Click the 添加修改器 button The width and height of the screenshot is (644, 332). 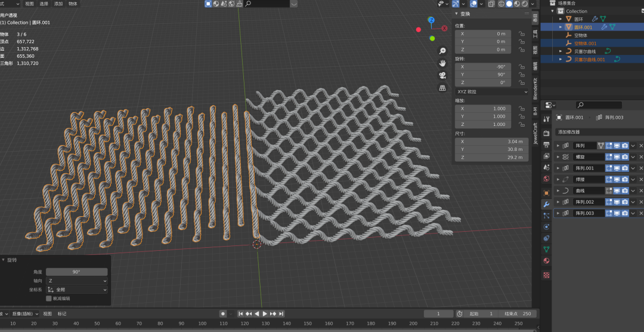[x=572, y=132]
